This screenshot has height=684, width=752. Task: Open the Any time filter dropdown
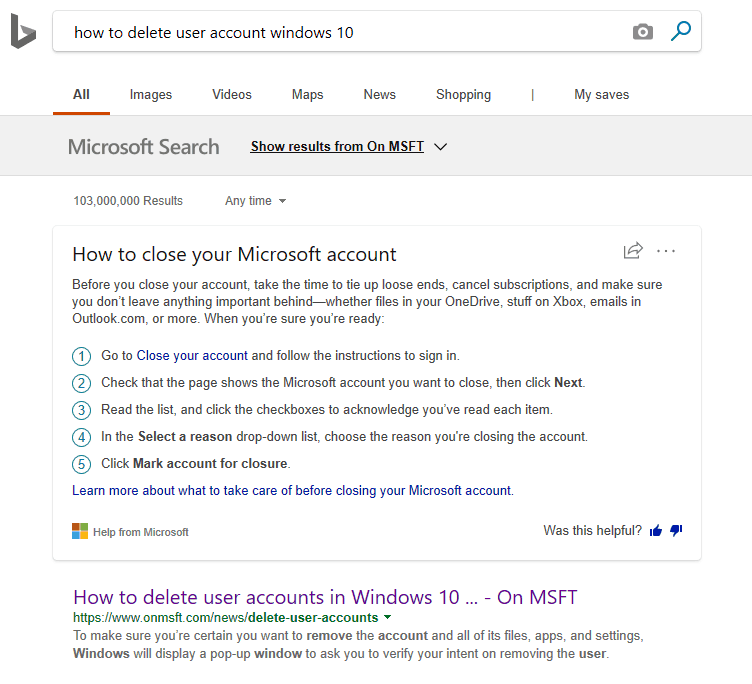click(x=255, y=201)
